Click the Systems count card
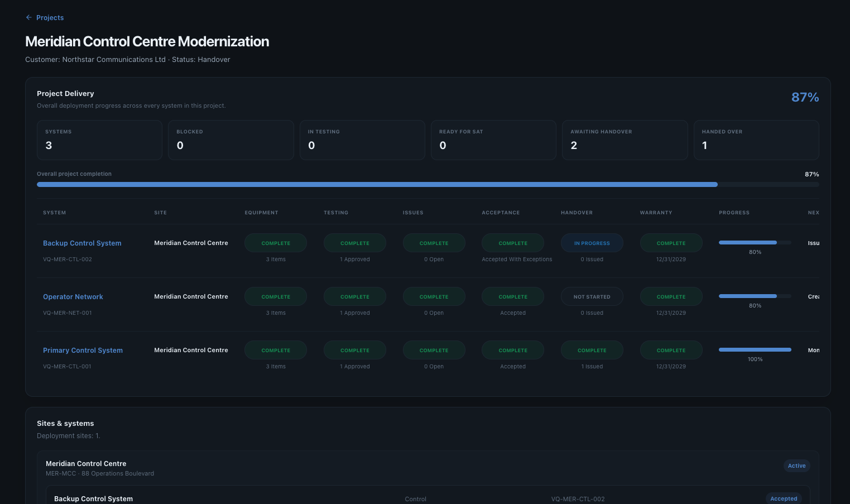Image resolution: width=850 pixels, height=504 pixels. click(x=99, y=140)
